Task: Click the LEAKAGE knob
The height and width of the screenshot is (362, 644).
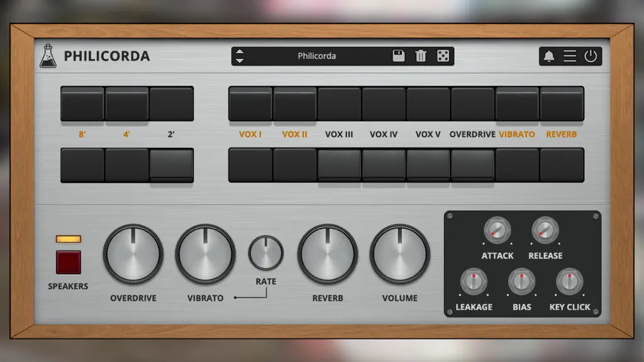Action: (474, 282)
